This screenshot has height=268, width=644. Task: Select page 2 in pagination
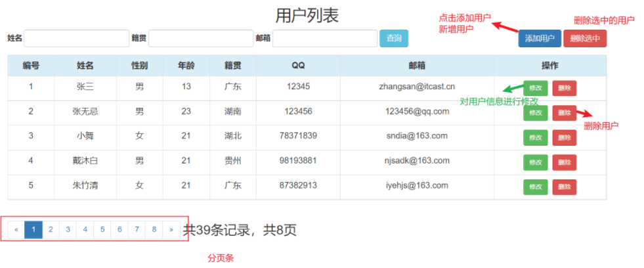(x=51, y=230)
